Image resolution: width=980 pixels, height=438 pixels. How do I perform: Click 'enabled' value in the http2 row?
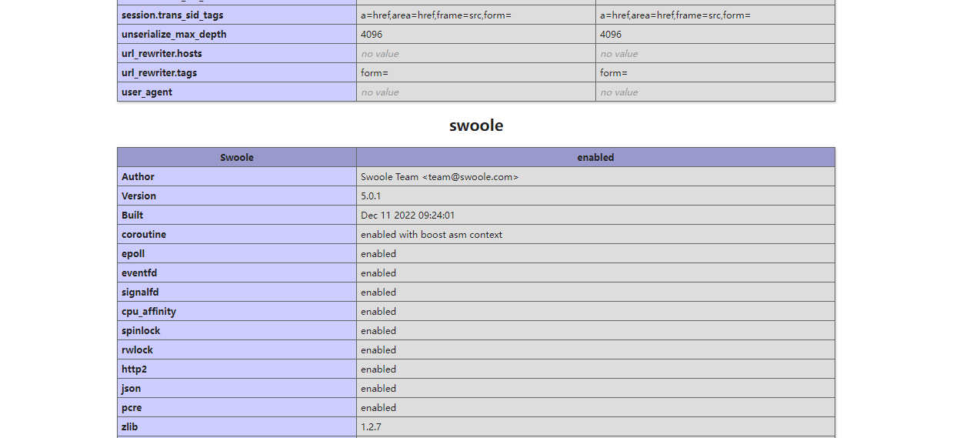click(378, 369)
